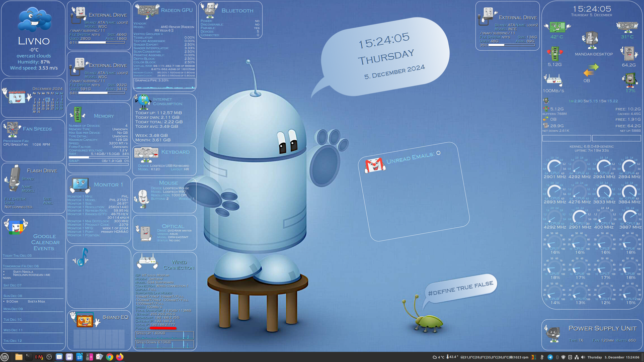Click the Memory RAM stick icon
Viewport: 644px width, 362px height.
point(77,115)
